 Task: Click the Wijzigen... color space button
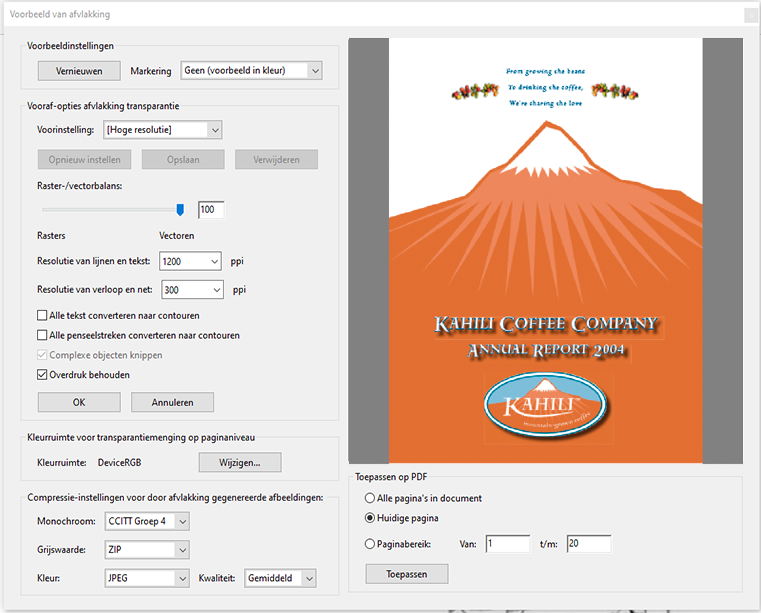click(x=240, y=463)
